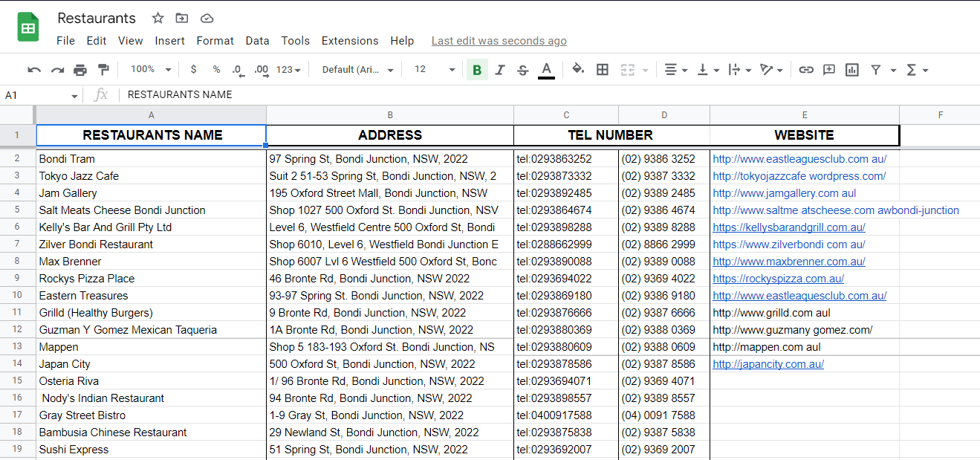980x460 pixels.
Task: Expand merge cells options arrow
Action: 645,70
